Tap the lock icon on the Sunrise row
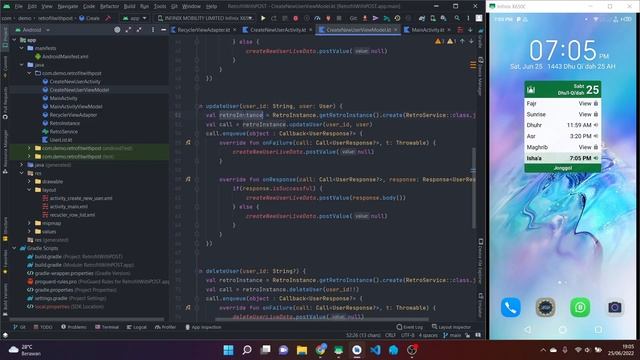The image size is (640, 360). (x=596, y=114)
